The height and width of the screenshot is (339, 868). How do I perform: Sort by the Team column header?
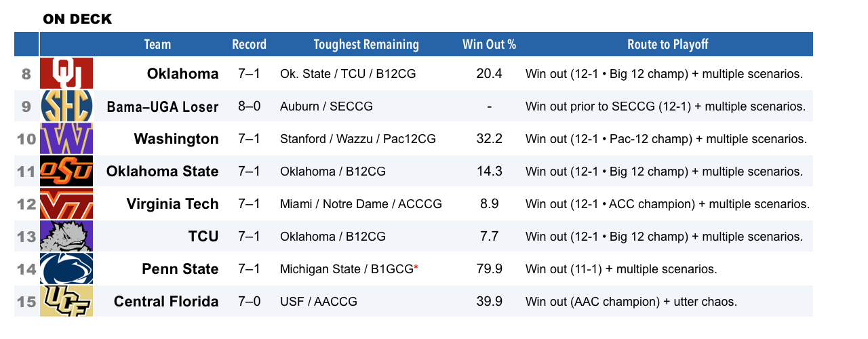click(x=157, y=45)
